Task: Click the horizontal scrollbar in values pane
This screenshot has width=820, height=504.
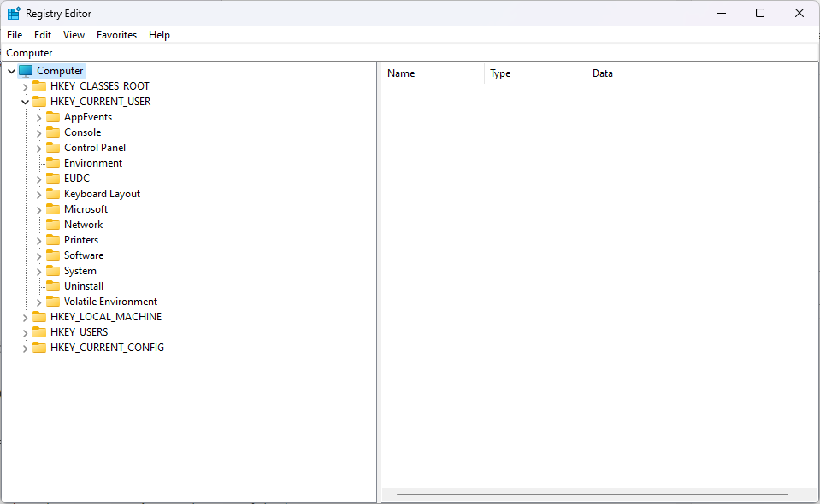Action: click(592, 495)
